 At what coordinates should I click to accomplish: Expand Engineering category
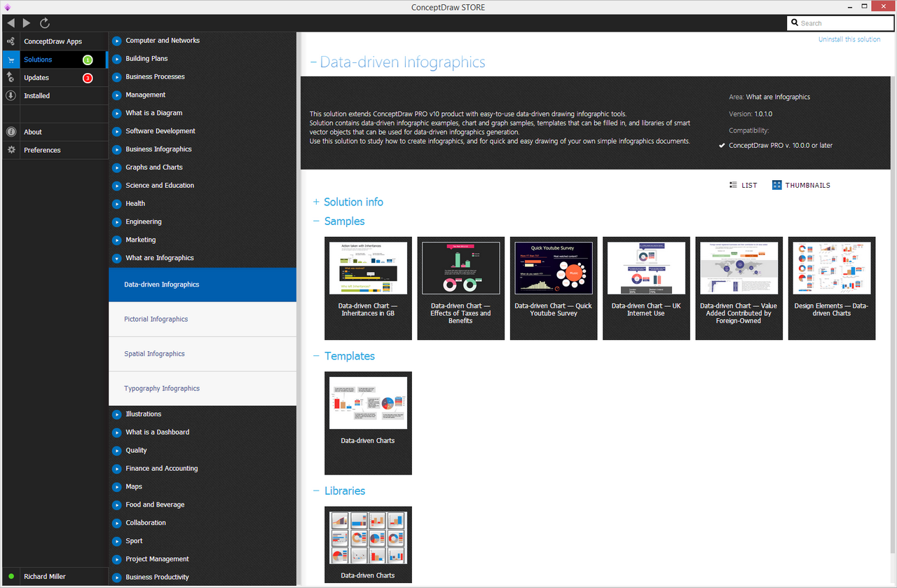[x=117, y=222]
